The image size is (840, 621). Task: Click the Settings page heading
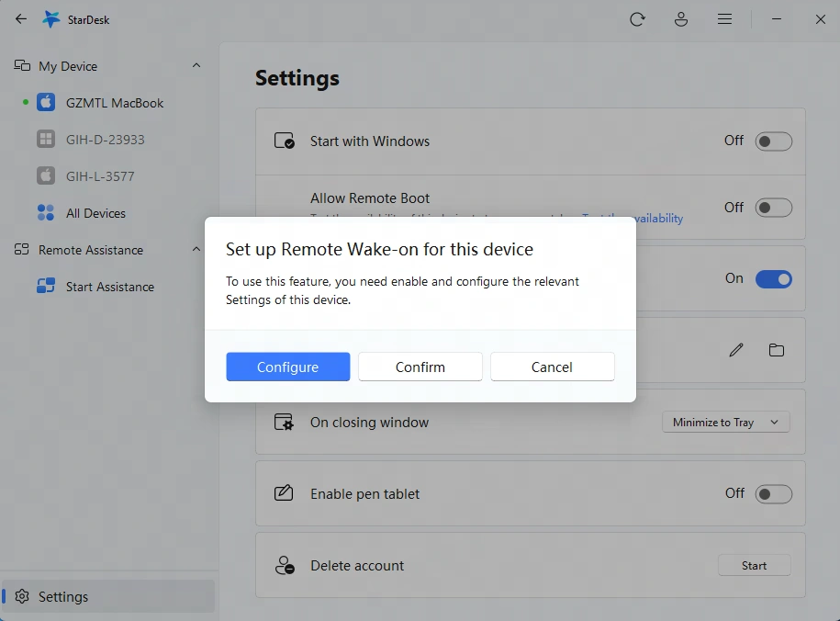click(297, 78)
